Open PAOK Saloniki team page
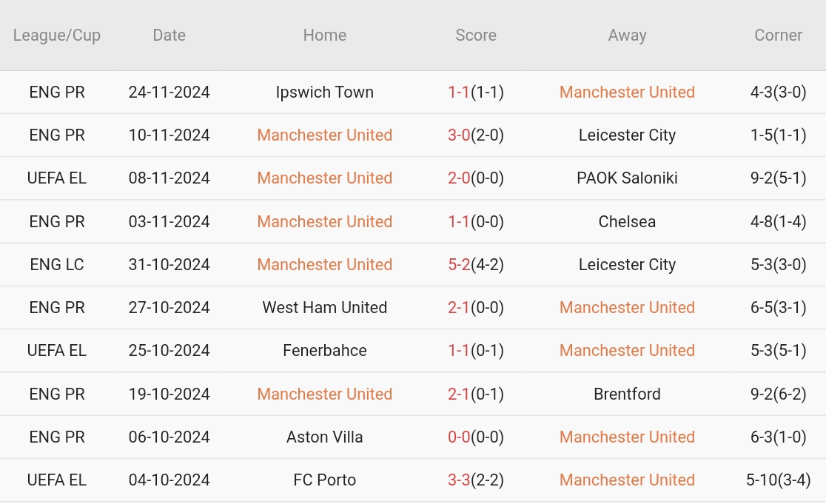This screenshot has width=826, height=504. (627, 178)
